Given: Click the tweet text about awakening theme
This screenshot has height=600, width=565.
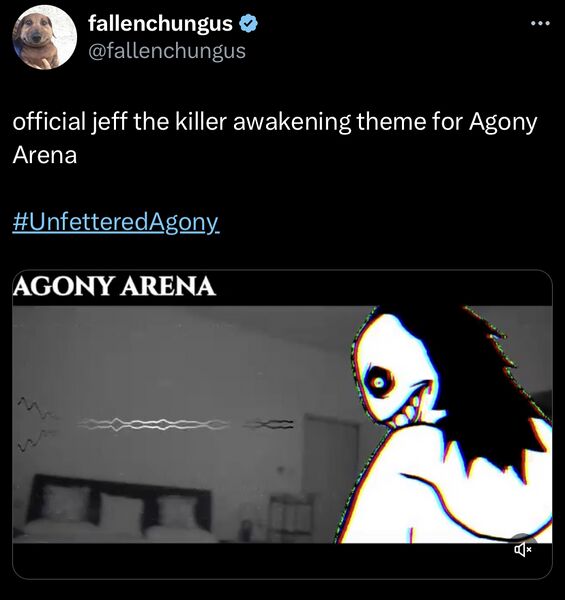Looking at the screenshot, I should tap(275, 138).
